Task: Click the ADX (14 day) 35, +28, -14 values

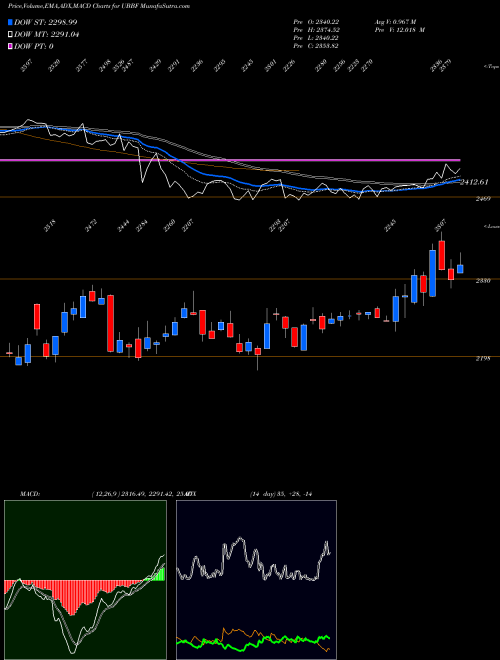Action: point(281,494)
